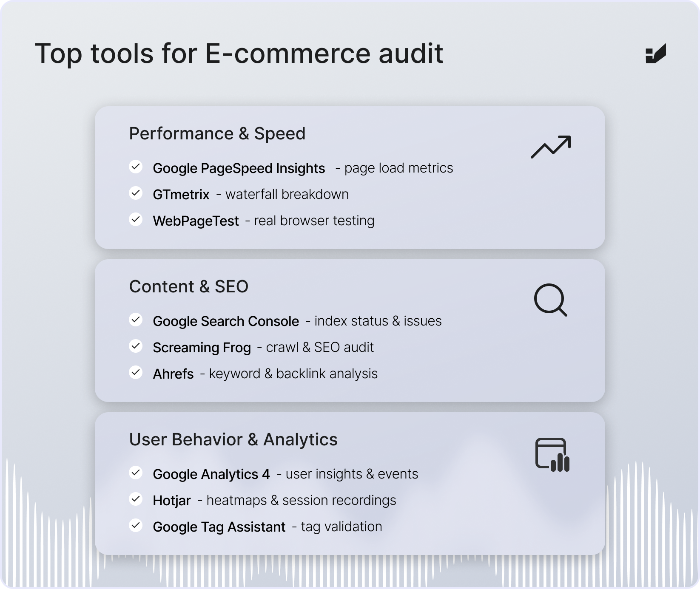Click the 'Ahrefs' tool name

[174, 374]
